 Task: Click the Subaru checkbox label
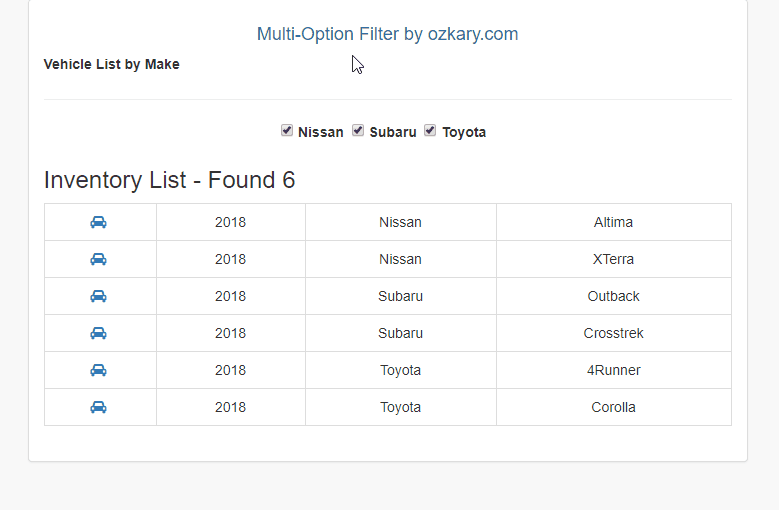pyautogui.click(x=393, y=132)
